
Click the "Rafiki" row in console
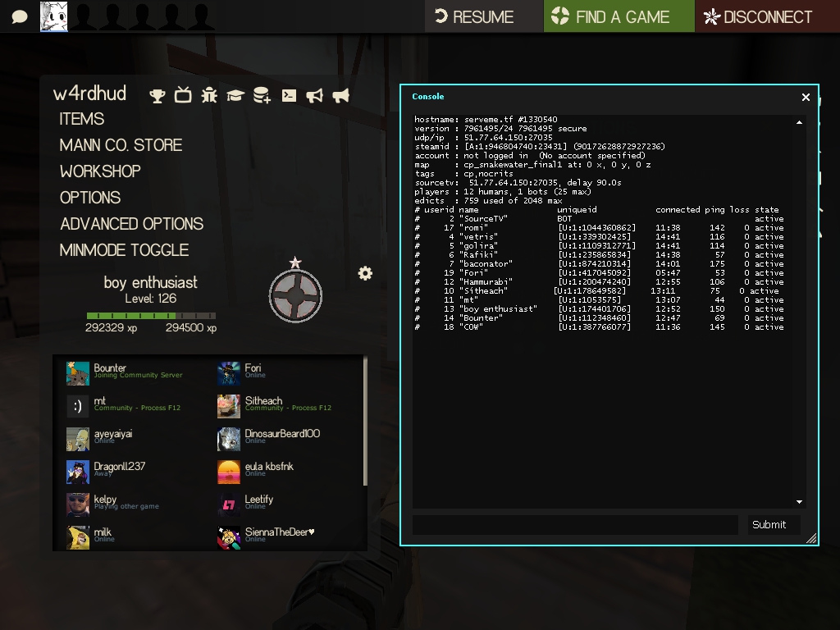599,255
